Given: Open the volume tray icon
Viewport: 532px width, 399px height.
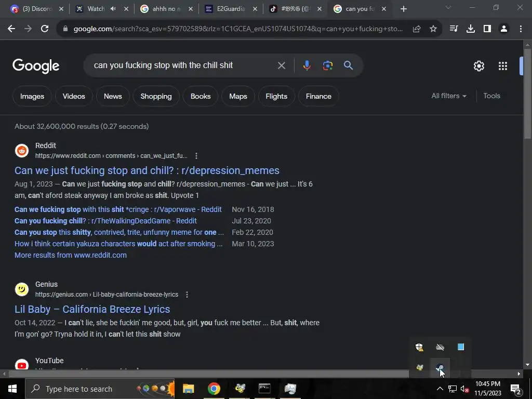Looking at the screenshot, I should 464,389.
